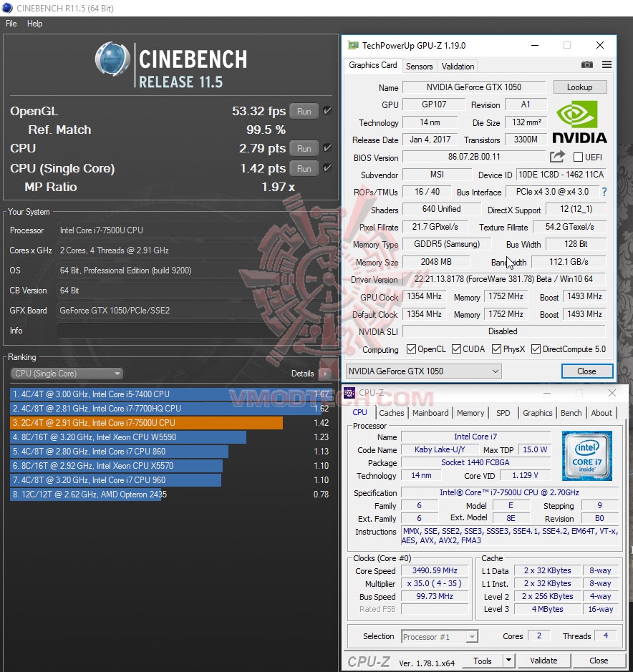Open the Tools dropdown arrow in CPU-Z
The height and width of the screenshot is (672, 633).
pyautogui.click(x=508, y=661)
